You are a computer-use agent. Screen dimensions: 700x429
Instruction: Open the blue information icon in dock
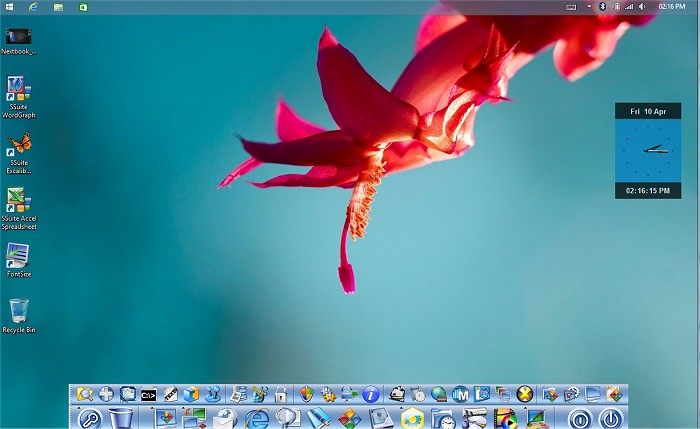click(370, 395)
